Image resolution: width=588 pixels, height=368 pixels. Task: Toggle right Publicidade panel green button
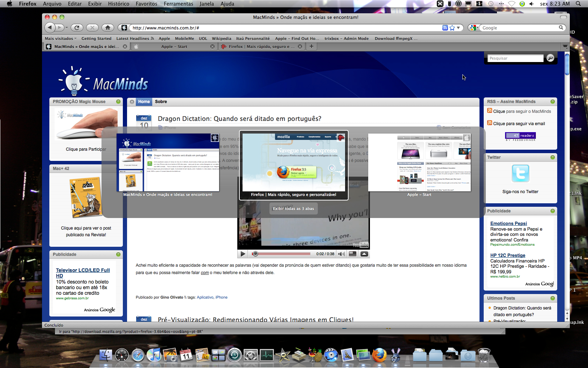(x=553, y=211)
